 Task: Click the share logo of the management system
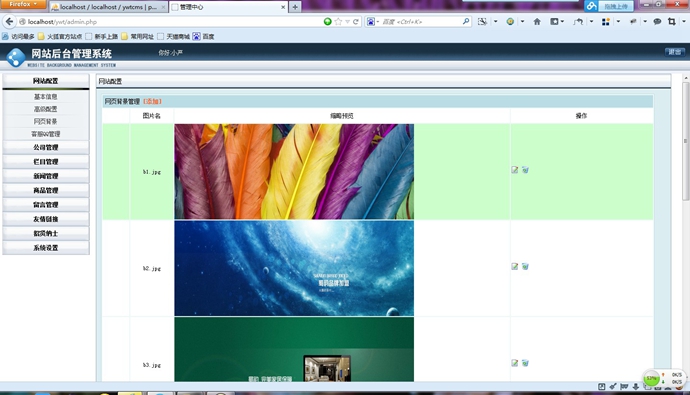point(15,58)
